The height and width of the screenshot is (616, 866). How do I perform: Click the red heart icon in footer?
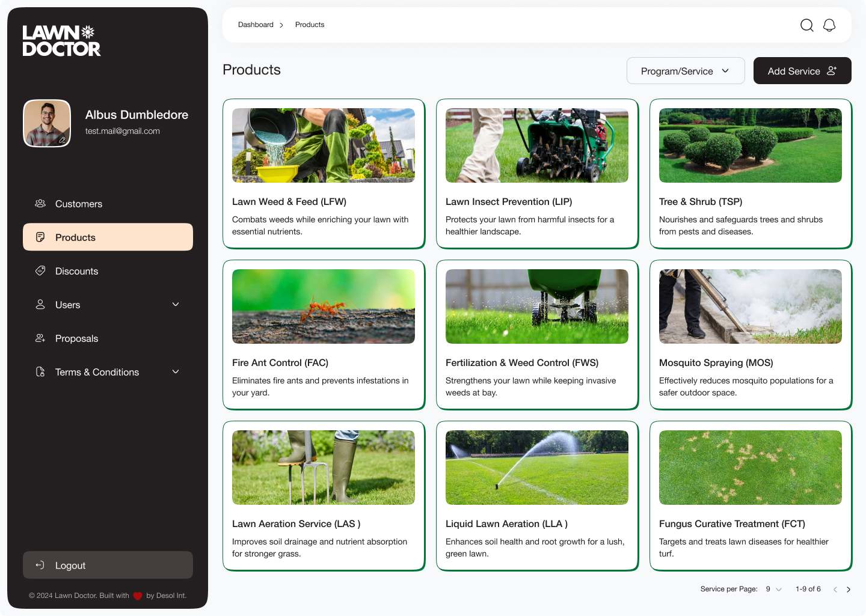click(x=138, y=596)
